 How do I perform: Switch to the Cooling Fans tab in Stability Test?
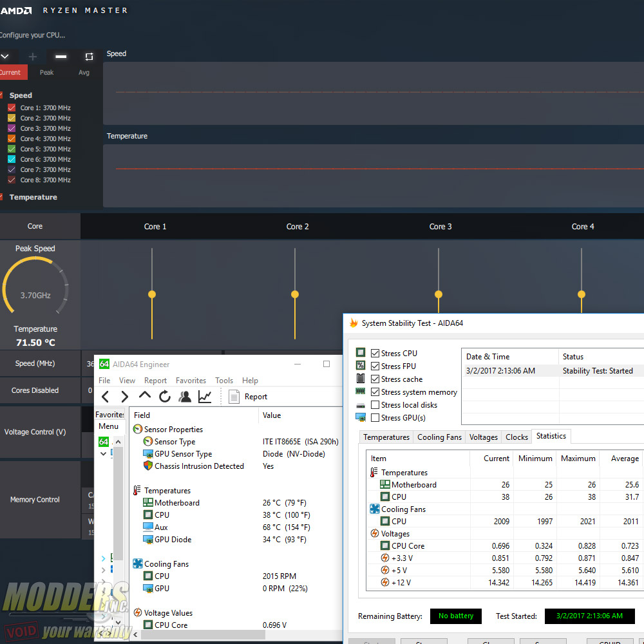coord(439,437)
